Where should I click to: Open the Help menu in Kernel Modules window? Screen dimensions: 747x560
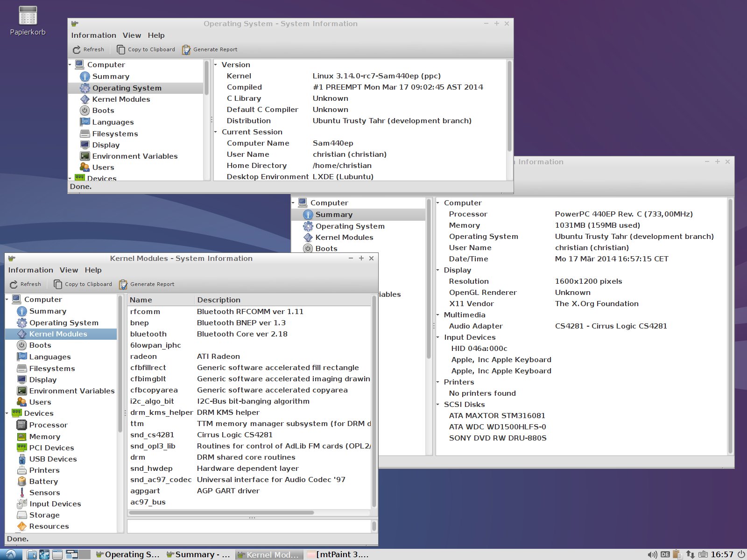point(93,270)
